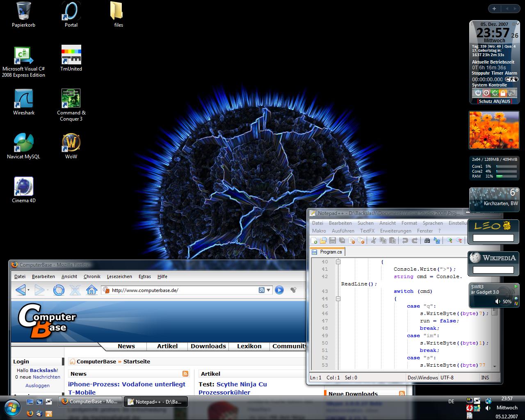
Task: Open the back button history dropdown
Action: pyautogui.click(x=29, y=290)
